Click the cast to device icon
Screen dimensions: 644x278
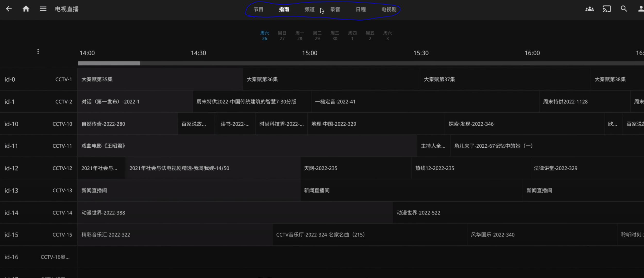(x=607, y=9)
